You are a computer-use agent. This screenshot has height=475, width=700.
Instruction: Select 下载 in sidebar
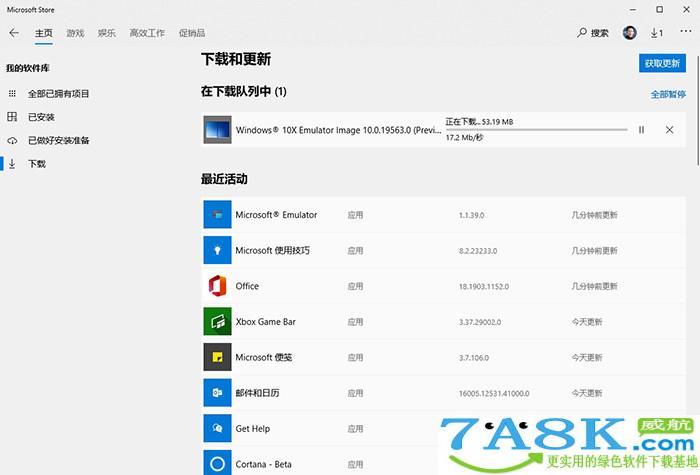[x=37, y=164]
